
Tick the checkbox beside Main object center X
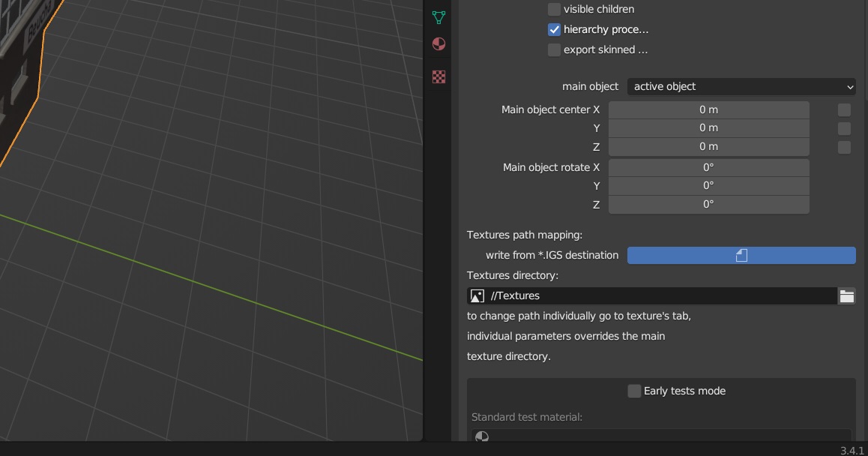tap(844, 109)
